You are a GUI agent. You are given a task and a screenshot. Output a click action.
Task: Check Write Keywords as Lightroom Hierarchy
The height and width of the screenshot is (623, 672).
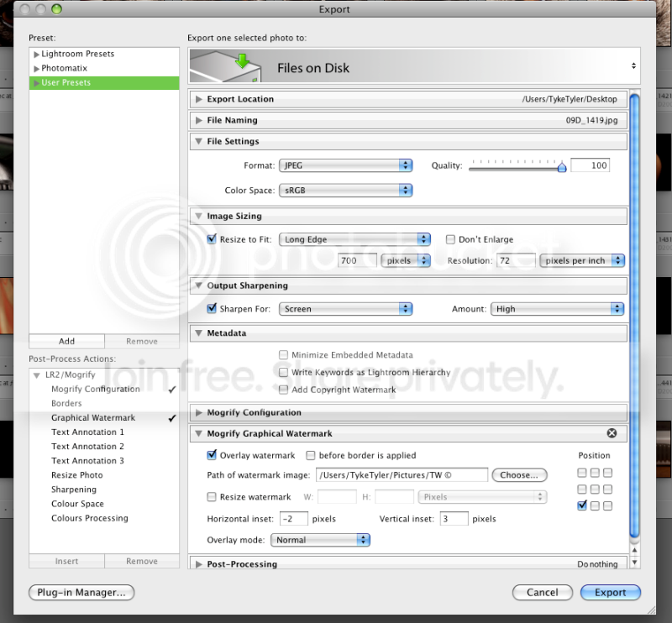pyautogui.click(x=284, y=372)
